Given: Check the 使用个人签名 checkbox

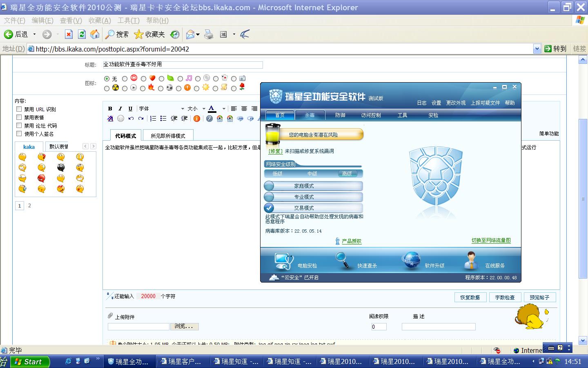Looking at the screenshot, I should 19,134.
